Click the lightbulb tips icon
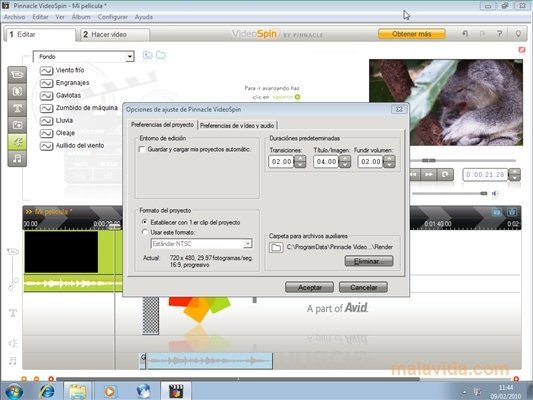This screenshot has width=533, height=400. click(518, 34)
